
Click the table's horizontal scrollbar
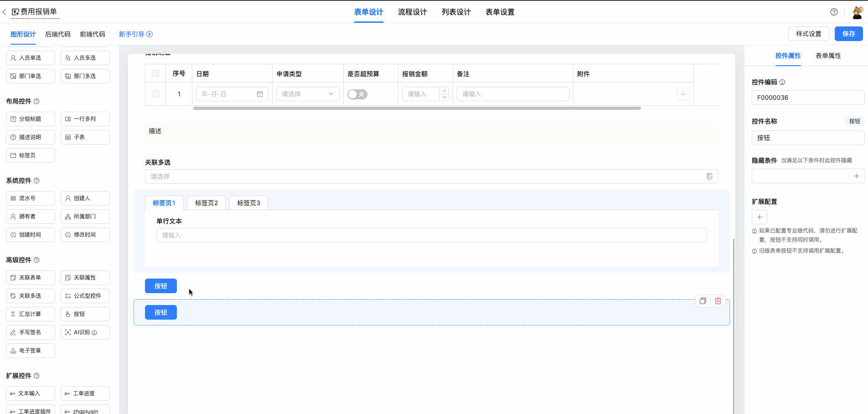coord(417,109)
